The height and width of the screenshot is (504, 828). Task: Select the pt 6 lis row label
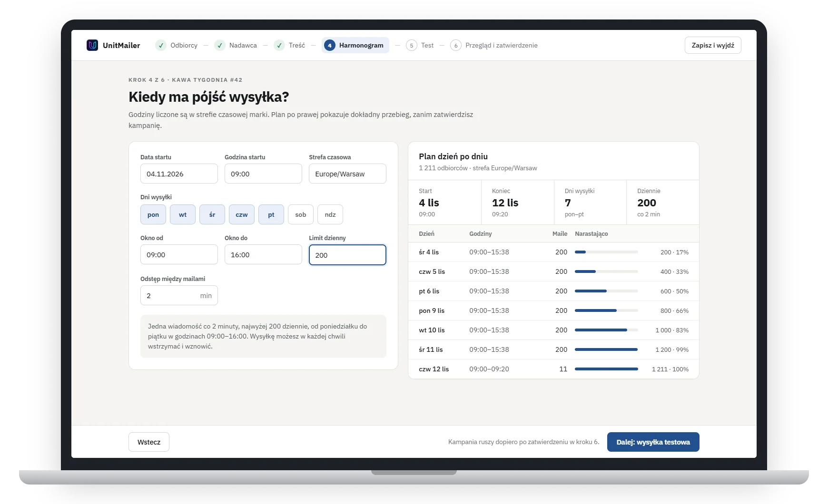point(429,291)
